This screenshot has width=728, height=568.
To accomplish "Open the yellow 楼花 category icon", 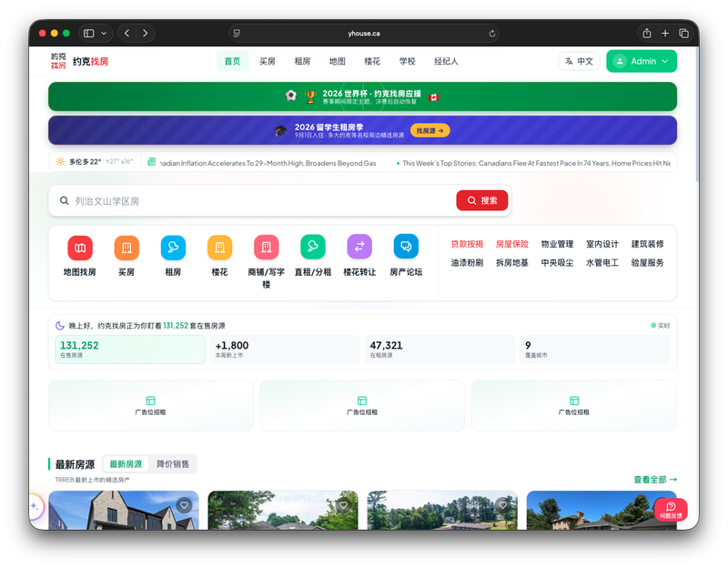I will click(219, 248).
